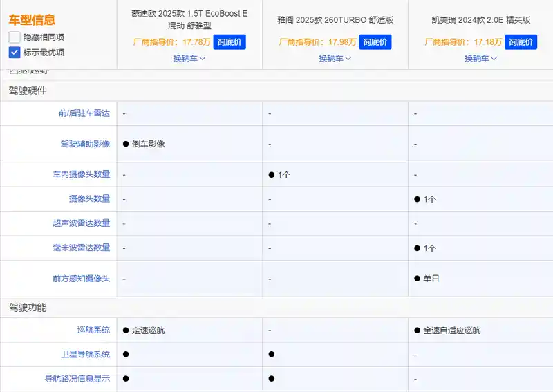The image size is (553, 392).
Task: Open the 前/后驻车雷达 spec link
Action: pyautogui.click(x=84, y=113)
